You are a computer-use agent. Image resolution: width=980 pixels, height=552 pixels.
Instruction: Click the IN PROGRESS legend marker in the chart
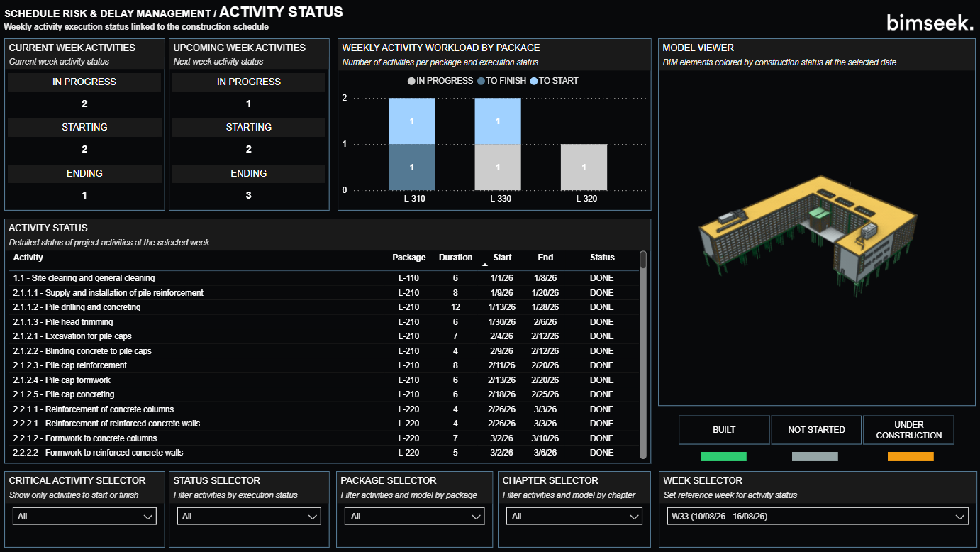coord(411,81)
